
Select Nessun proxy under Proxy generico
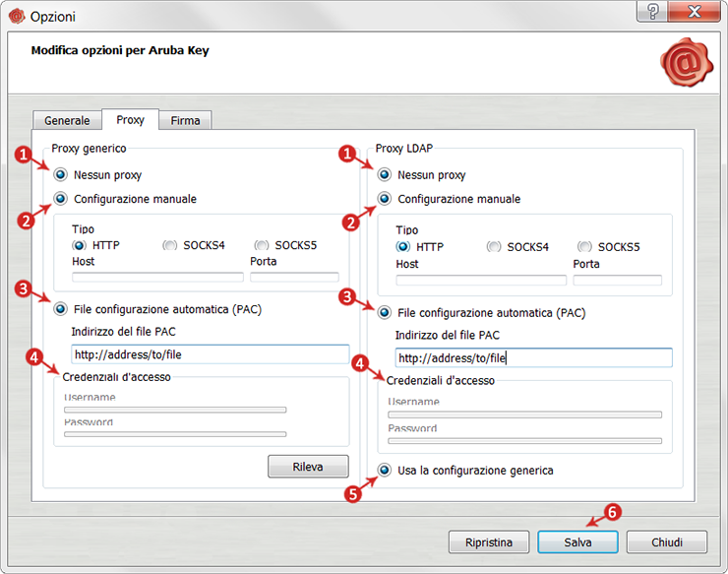click(60, 174)
